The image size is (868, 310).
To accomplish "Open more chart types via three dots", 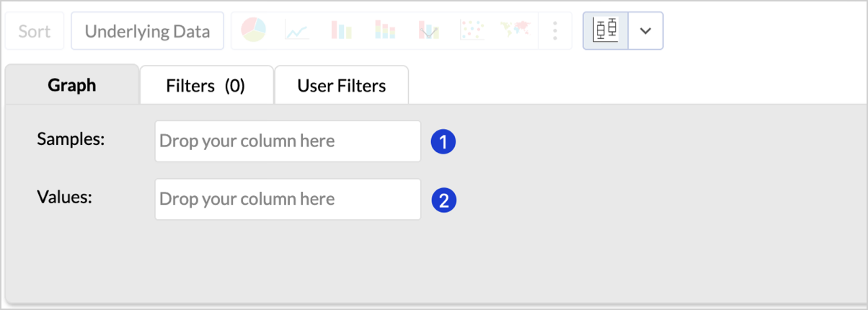I will [555, 30].
